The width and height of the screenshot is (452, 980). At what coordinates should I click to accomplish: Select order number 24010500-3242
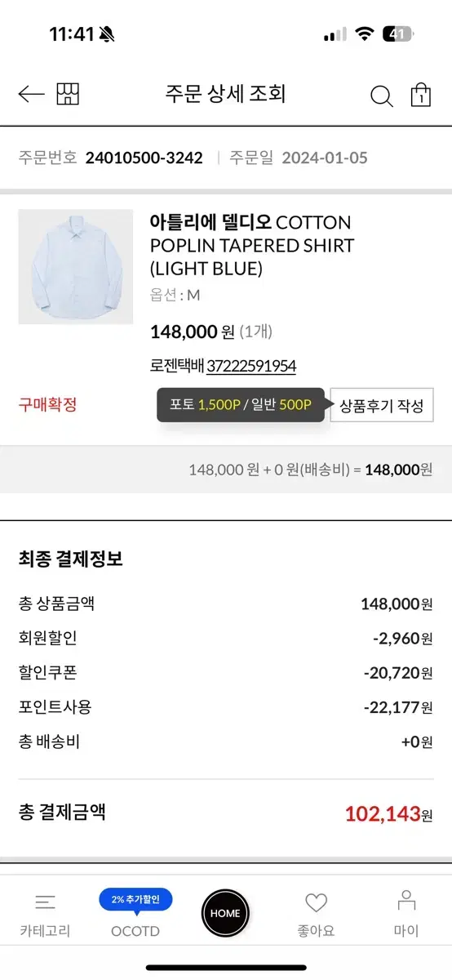[x=144, y=158]
